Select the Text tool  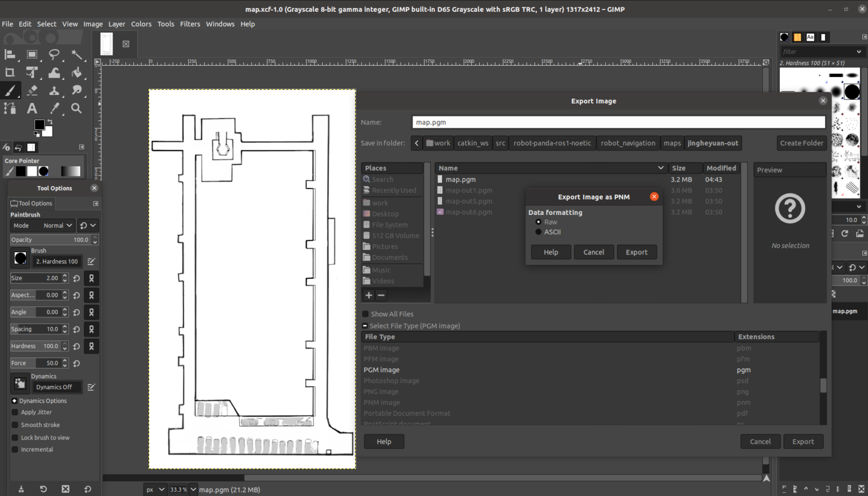32,109
